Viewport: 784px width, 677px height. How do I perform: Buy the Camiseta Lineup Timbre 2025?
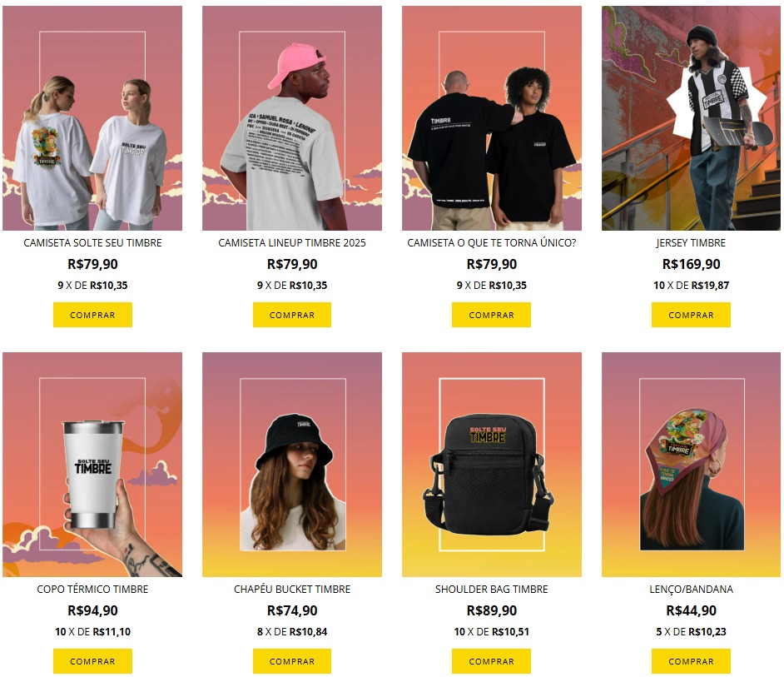coord(292,315)
